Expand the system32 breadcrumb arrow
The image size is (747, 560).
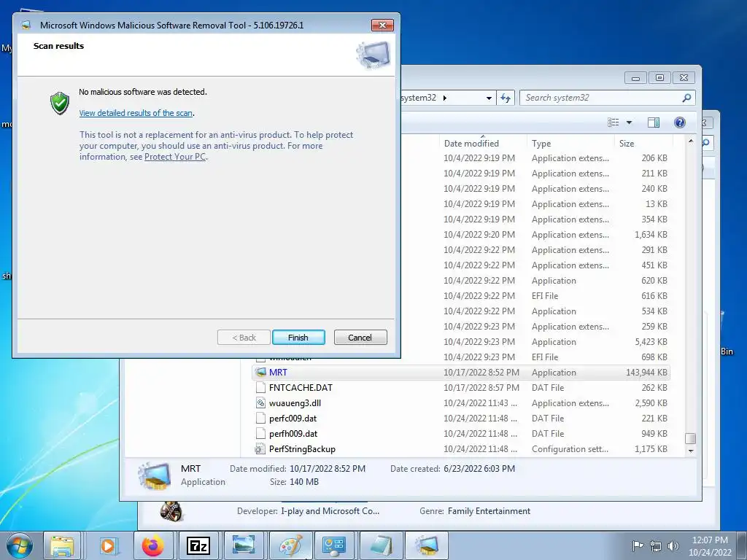445,98
